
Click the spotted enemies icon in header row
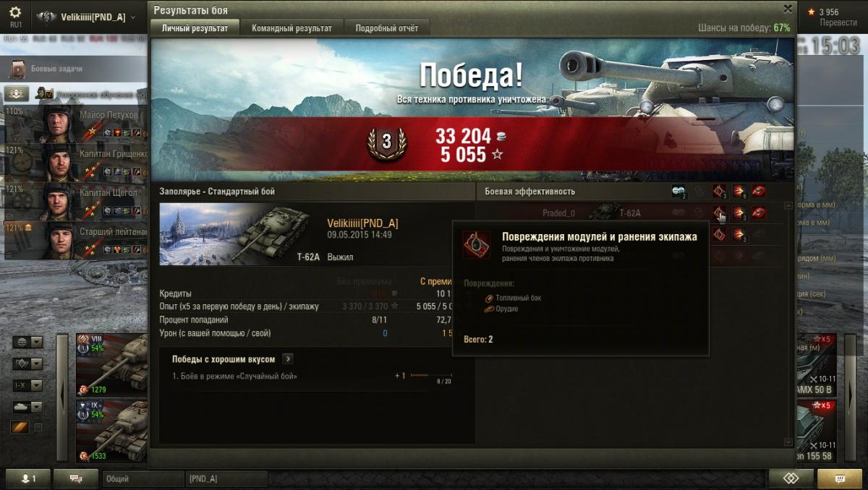click(679, 191)
